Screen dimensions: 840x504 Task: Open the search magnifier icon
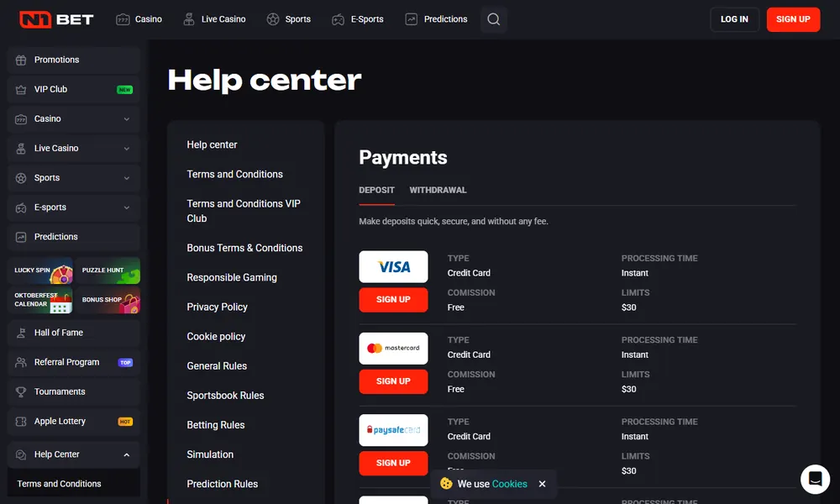coord(493,19)
